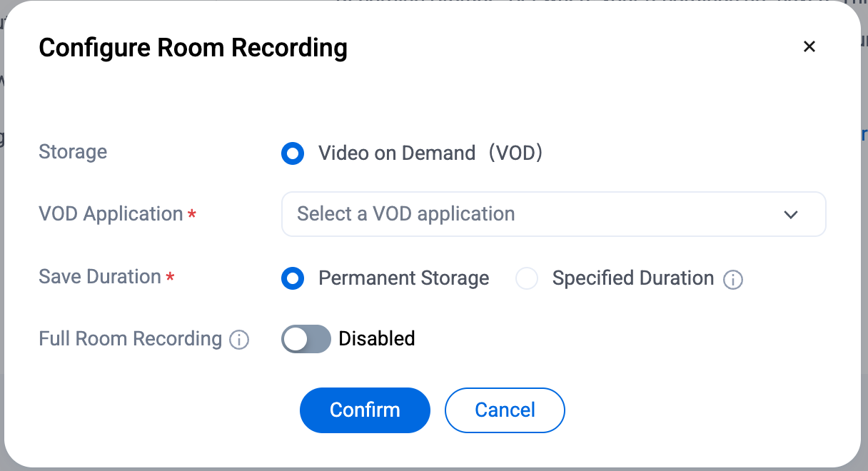Viewport: 868px width, 471px height.
Task: Enable the Full Room Recording toggle switch
Action: [x=306, y=339]
